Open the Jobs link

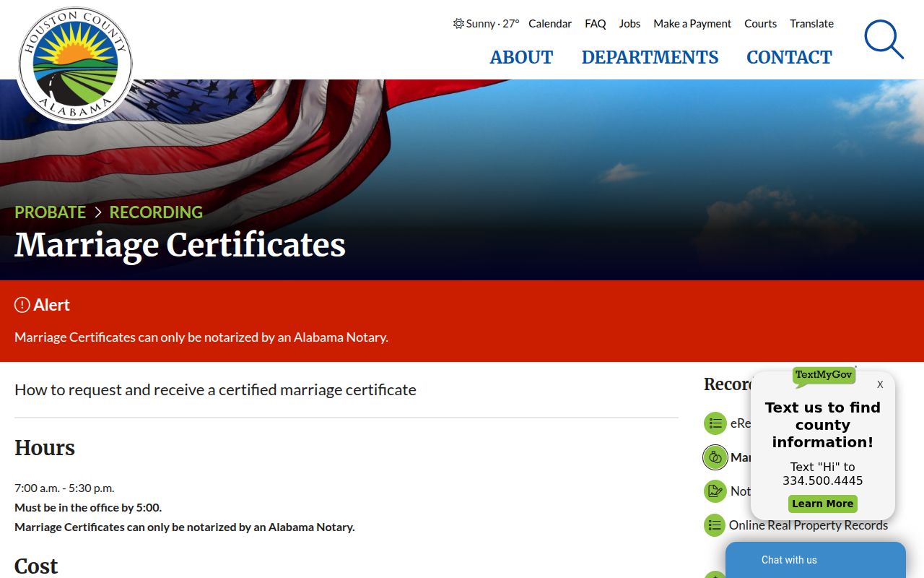pyautogui.click(x=629, y=24)
